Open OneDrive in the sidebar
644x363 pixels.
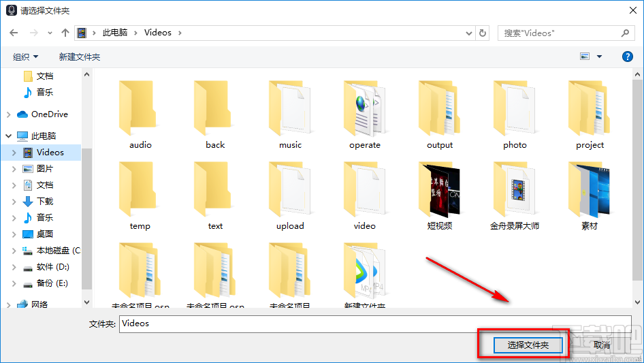coord(42,114)
